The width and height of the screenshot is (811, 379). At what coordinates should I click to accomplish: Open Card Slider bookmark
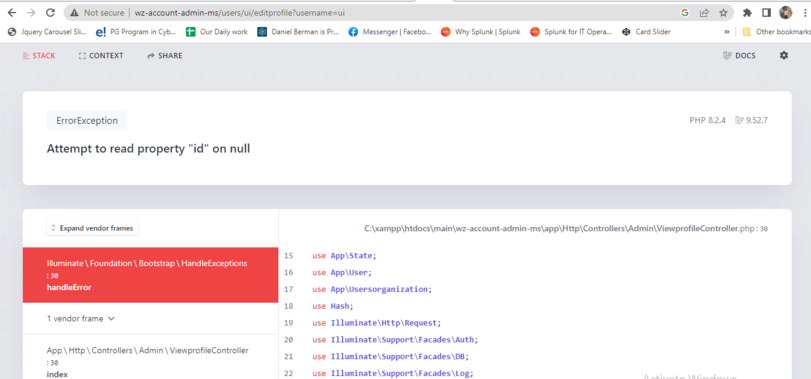646,32
